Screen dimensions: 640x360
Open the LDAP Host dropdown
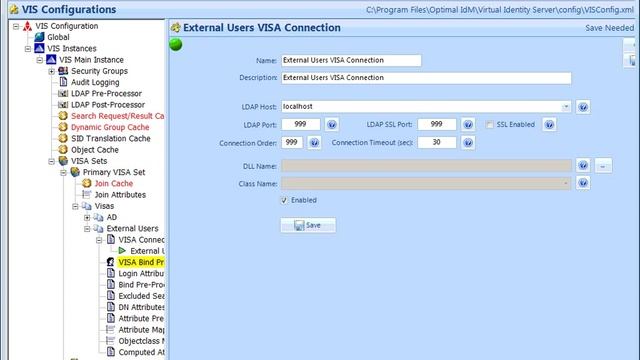tap(566, 107)
